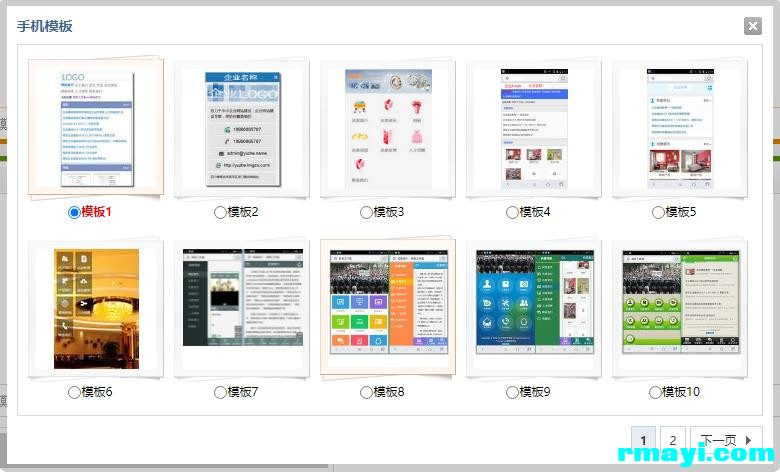
Task: Click the 下一页 next page button
Action: [726, 440]
